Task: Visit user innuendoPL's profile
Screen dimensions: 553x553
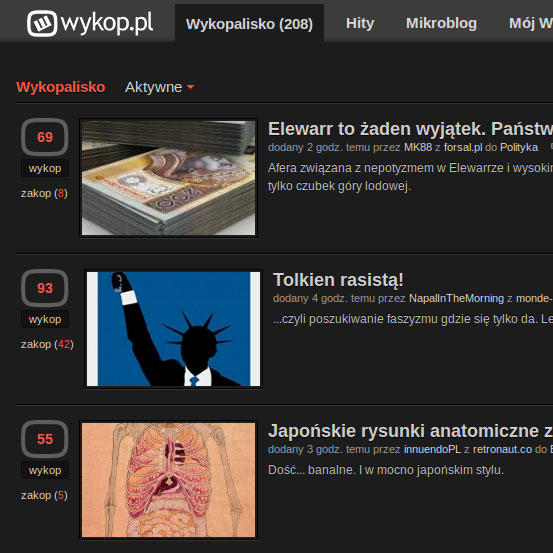Action: coord(432,449)
